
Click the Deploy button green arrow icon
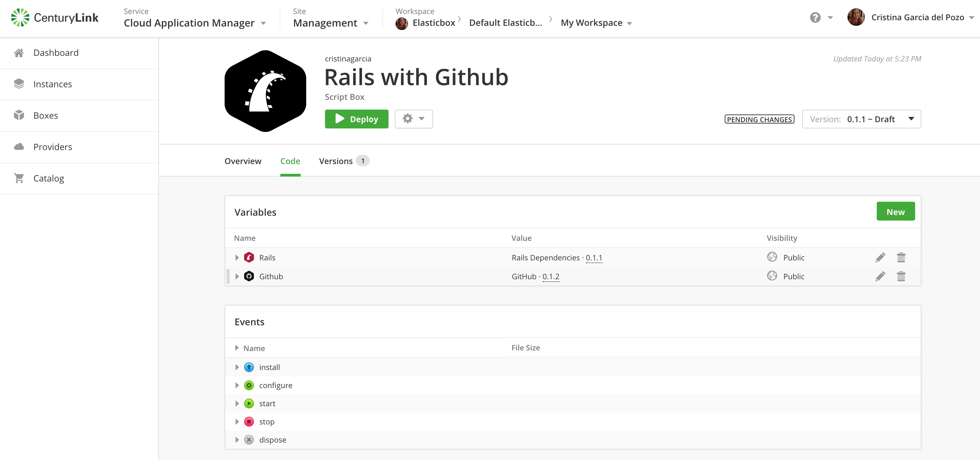coord(339,119)
